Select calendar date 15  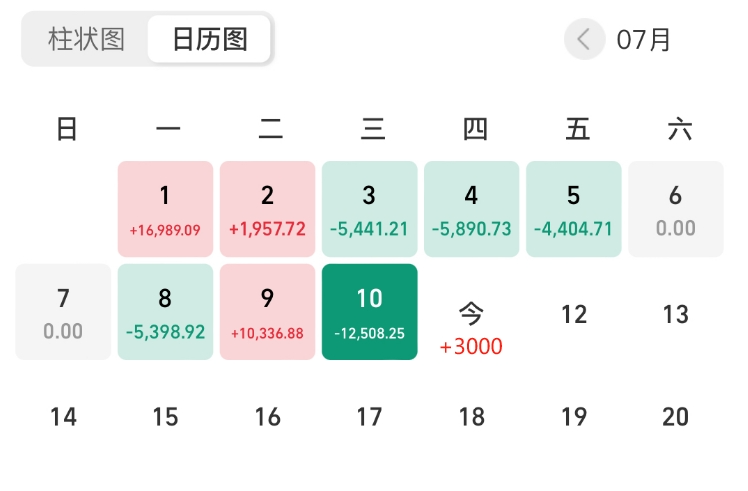click(x=166, y=417)
